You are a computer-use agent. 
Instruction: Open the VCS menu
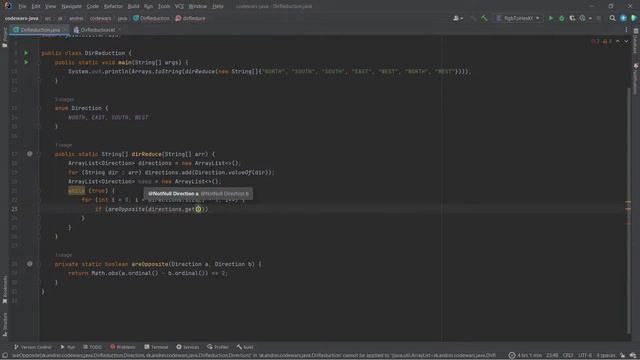tap(179, 7)
